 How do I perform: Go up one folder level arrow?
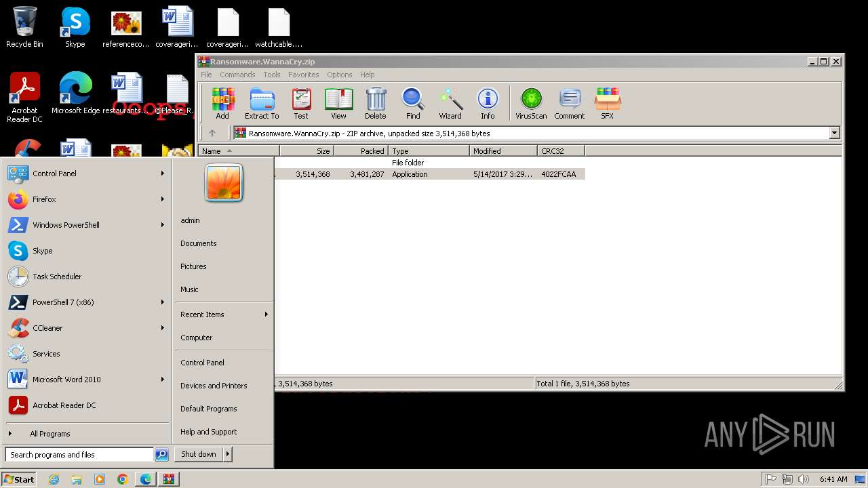tap(212, 134)
